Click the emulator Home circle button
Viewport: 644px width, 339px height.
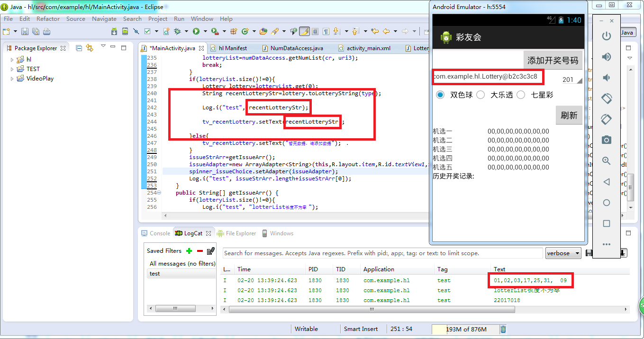tap(607, 203)
